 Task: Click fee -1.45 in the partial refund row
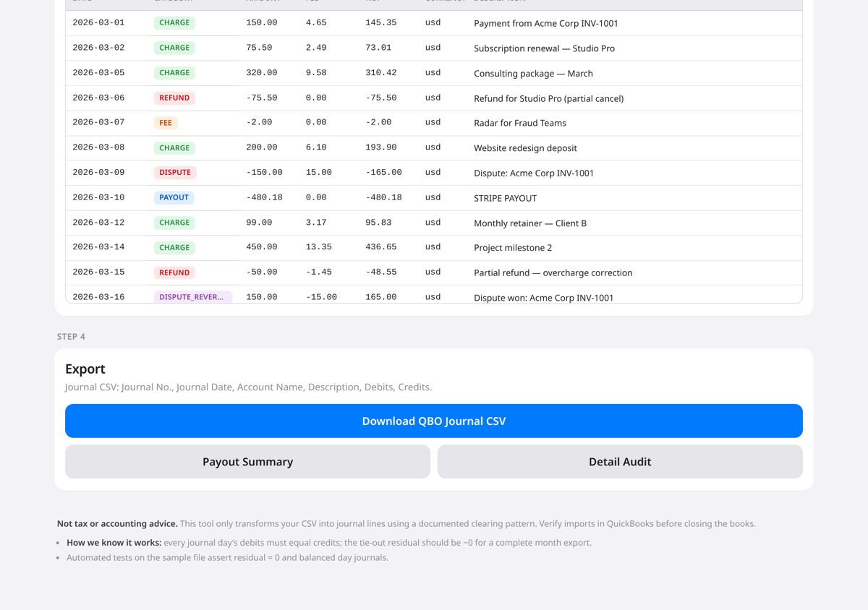[319, 272]
